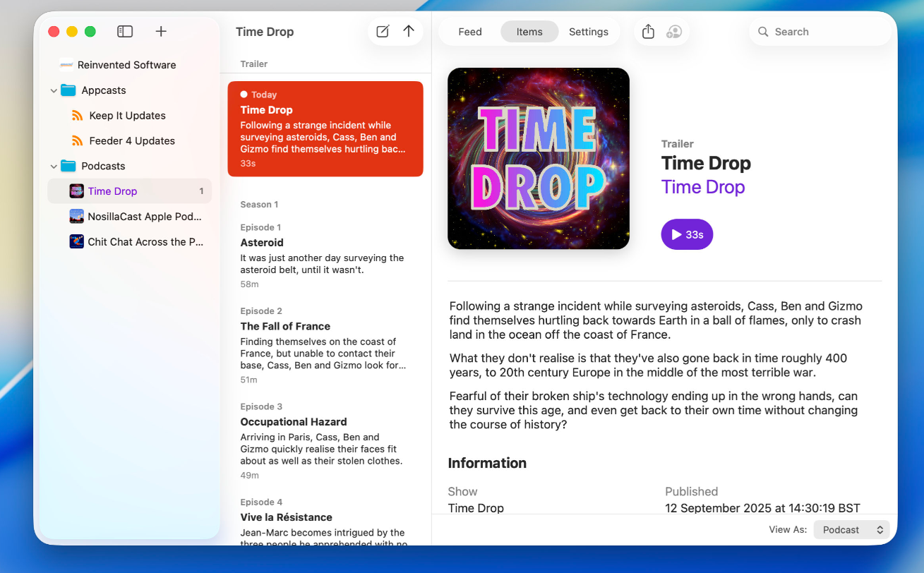
Task: Click the Appcasts folder label
Action: [104, 90]
